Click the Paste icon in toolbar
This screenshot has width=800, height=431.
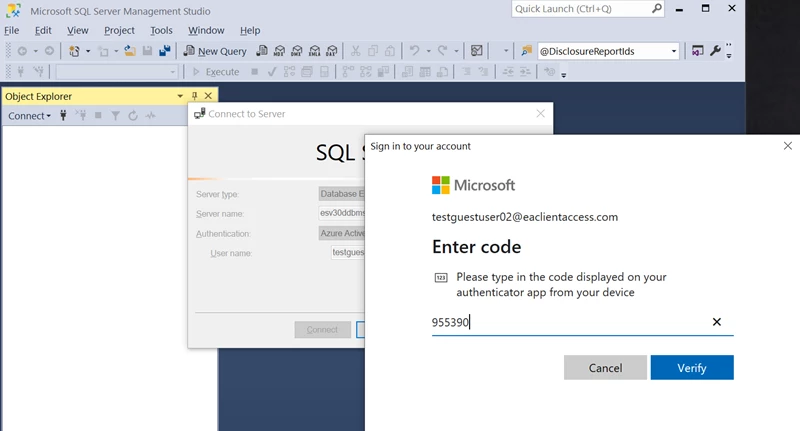(x=390, y=51)
